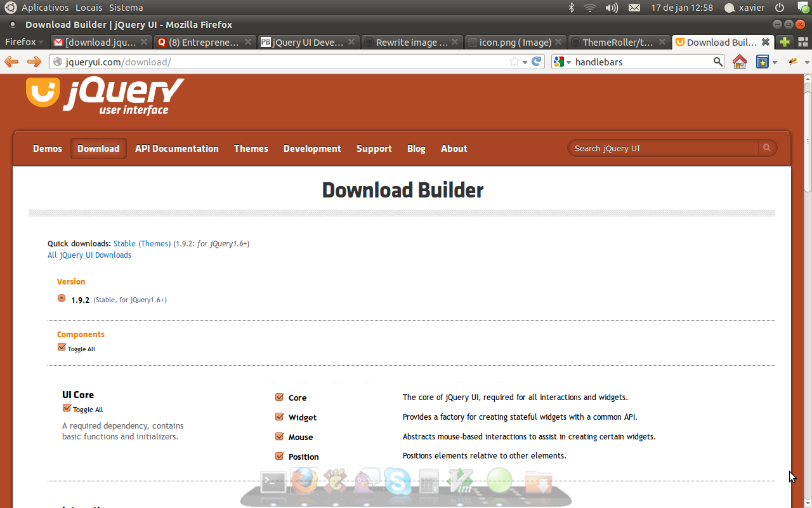Toggle the Position component checkbox
The width and height of the screenshot is (812, 508).
coord(279,457)
